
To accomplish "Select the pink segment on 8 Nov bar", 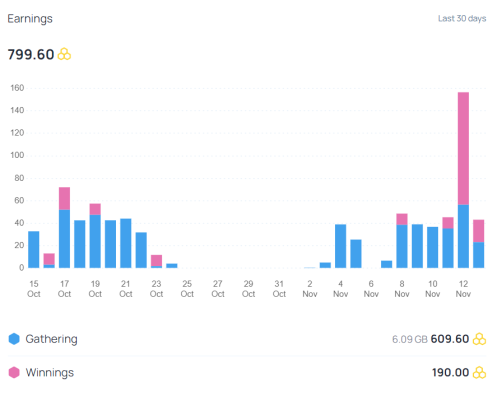I will 402,219.
